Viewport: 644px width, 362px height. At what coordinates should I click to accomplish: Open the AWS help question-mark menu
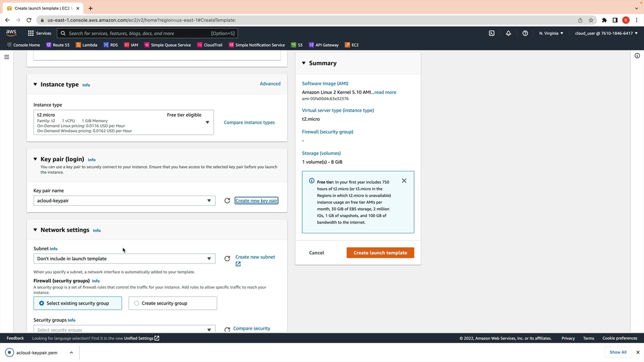coord(525,33)
